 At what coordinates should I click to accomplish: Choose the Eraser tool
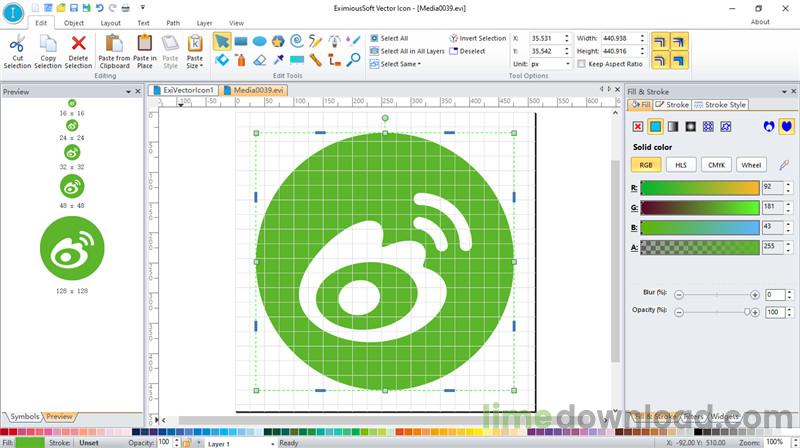pyautogui.click(x=259, y=60)
